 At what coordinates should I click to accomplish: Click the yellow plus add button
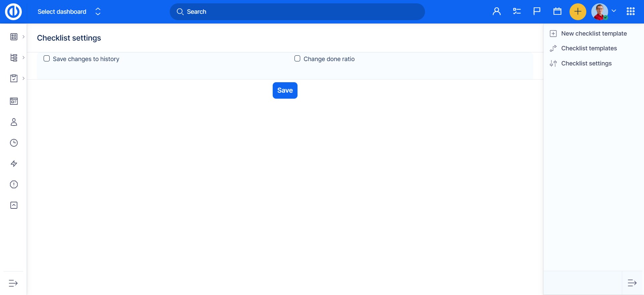578,12
